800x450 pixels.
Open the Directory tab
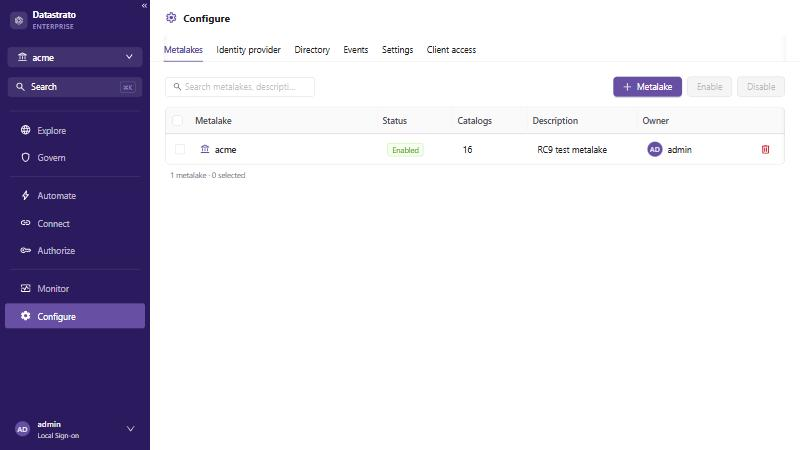coord(312,50)
